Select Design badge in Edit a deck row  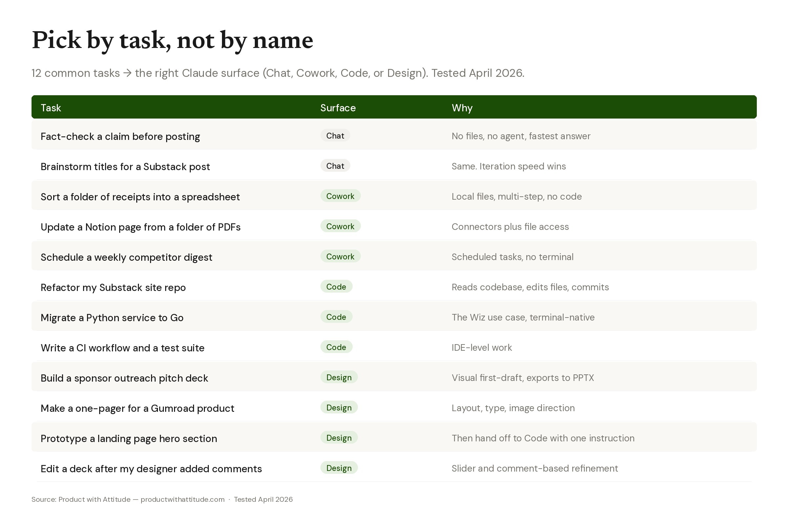pyautogui.click(x=339, y=468)
